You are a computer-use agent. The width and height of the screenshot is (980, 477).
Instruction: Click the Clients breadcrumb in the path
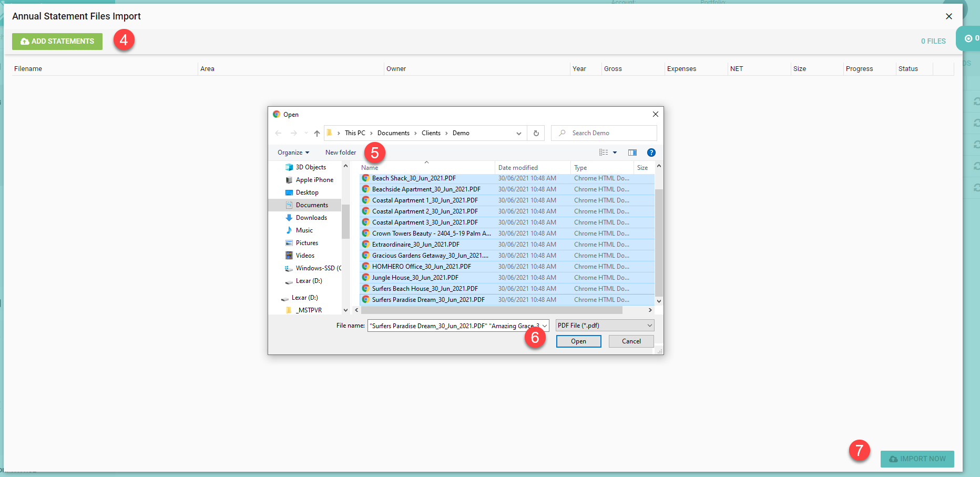(431, 133)
